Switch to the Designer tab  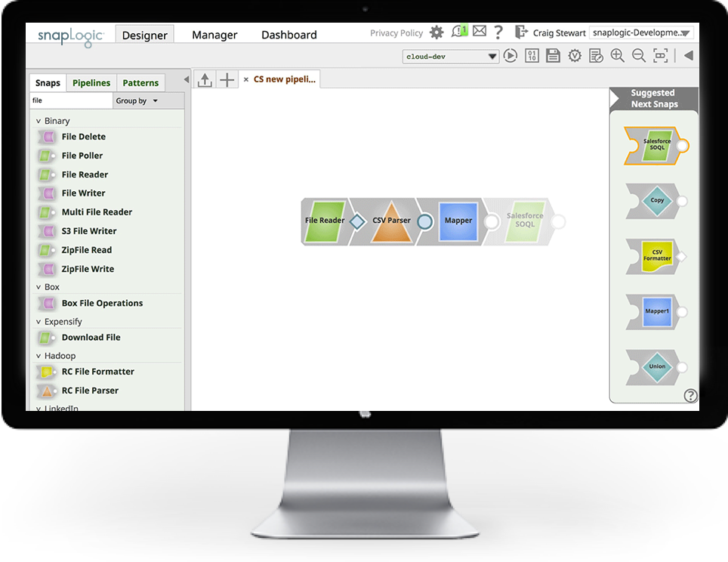pos(144,35)
